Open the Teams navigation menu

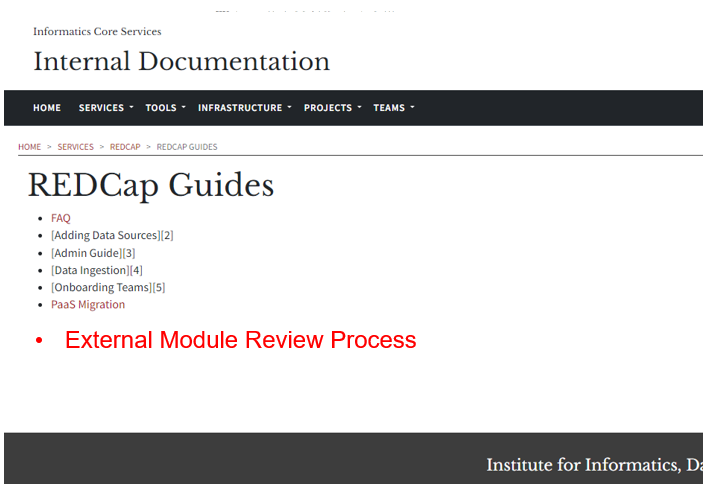(389, 108)
